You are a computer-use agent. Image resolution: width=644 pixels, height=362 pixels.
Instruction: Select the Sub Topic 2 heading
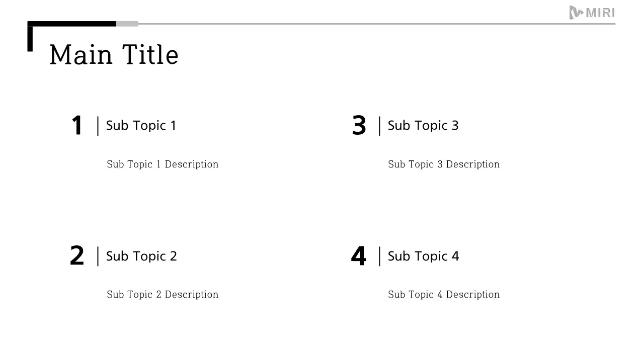coord(141,256)
